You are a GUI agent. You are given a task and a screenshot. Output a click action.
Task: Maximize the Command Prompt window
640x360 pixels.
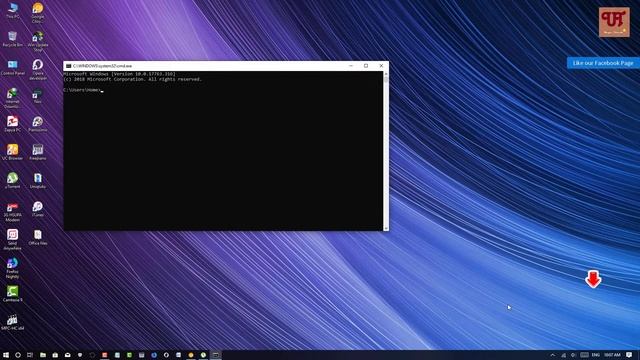(366, 66)
